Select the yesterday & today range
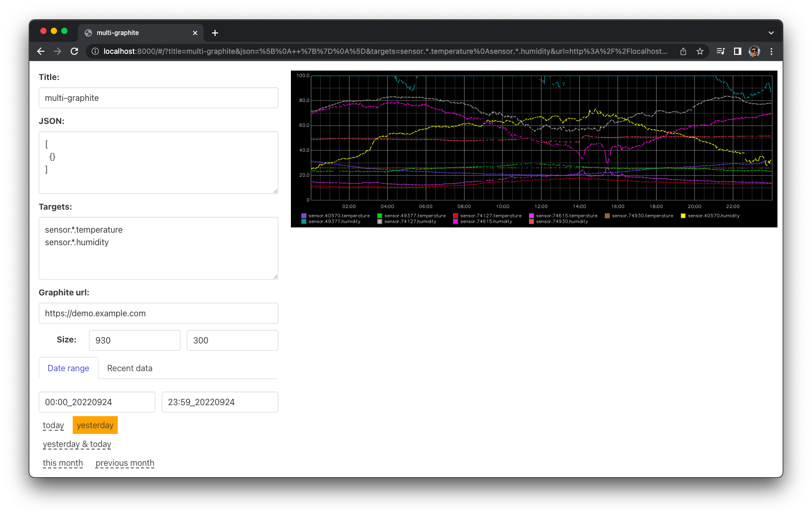Viewport: 812px width, 516px height. pos(77,444)
